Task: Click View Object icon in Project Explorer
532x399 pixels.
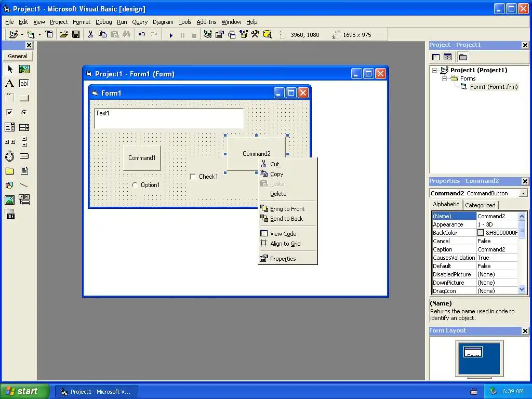Action: tap(448, 57)
